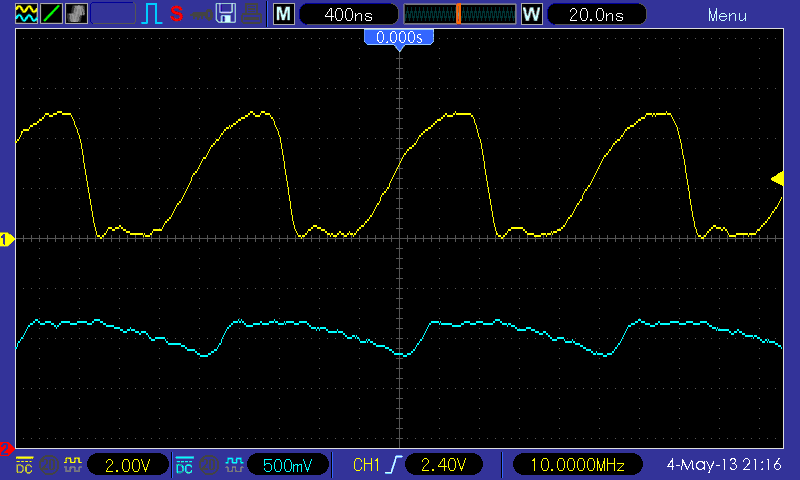Select the M main timebase label
The height and width of the screenshot is (480, 800).
tap(284, 14)
